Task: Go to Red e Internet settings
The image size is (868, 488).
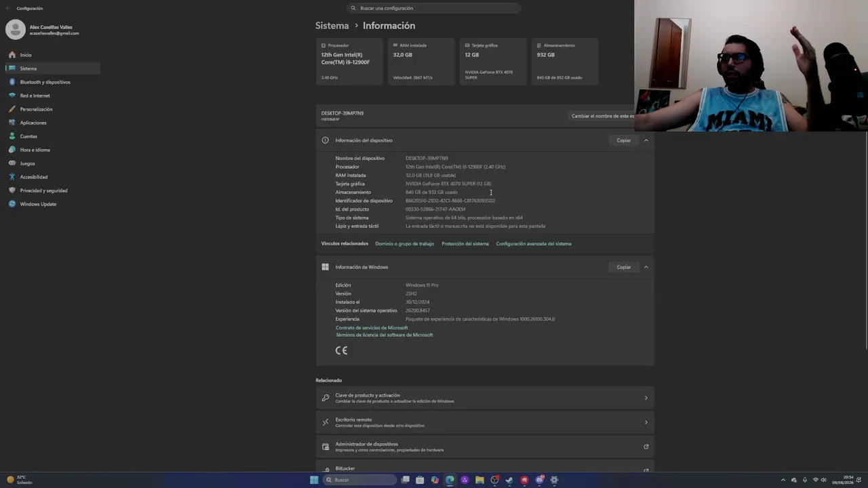Action: click(x=53, y=96)
